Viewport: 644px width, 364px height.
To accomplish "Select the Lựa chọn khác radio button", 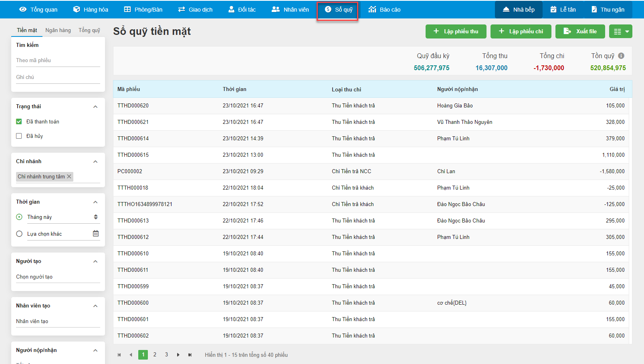I will tap(19, 234).
